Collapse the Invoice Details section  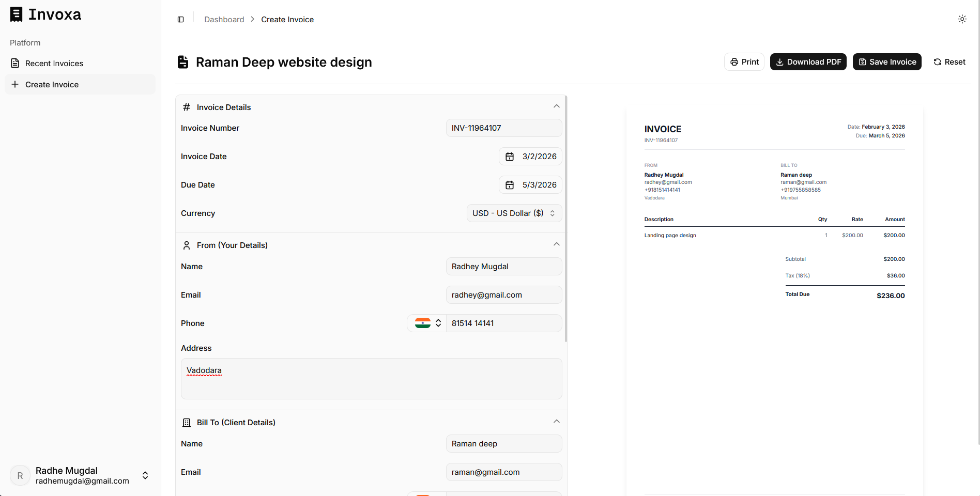(556, 106)
